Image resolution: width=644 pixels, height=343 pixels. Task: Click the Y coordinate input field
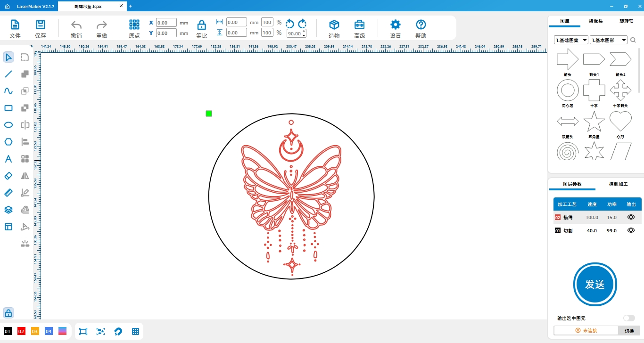pyautogui.click(x=166, y=33)
